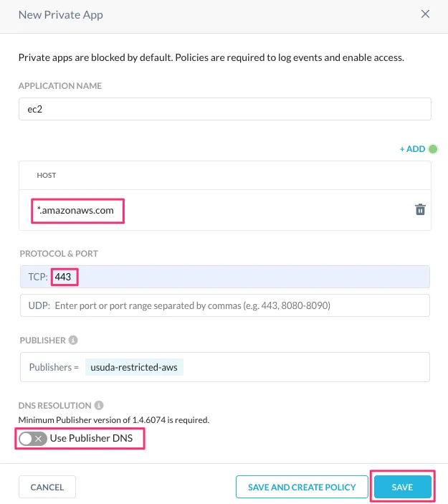The image size is (448, 504).
Task: Click the DNS Resolution info icon
Action: (x=99, y=405)
